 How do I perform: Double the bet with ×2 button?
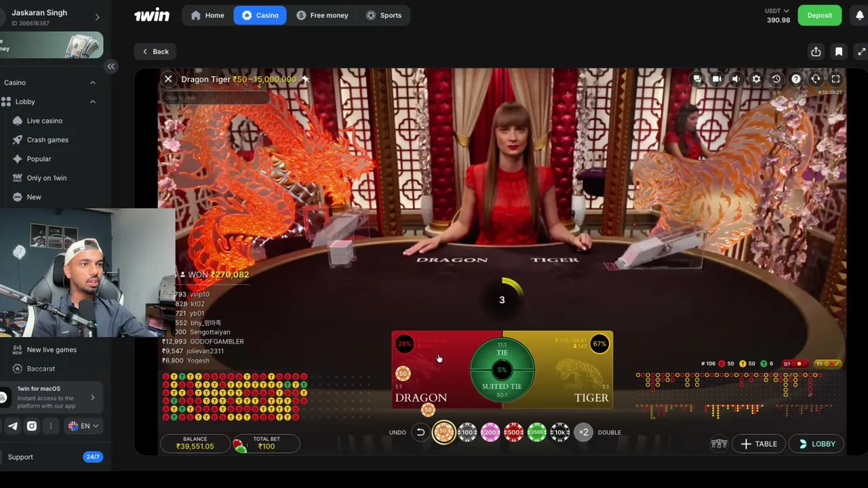click(x=583, y=432)
